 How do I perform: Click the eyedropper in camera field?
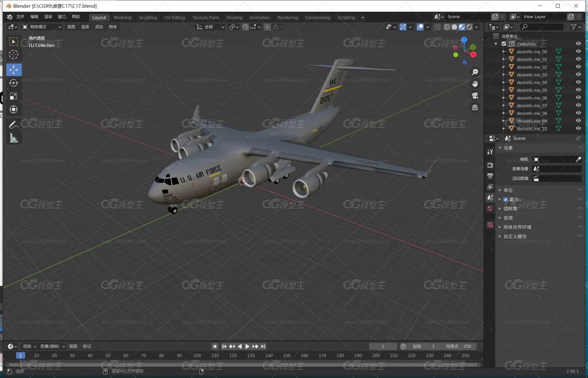tap(578, 159)
